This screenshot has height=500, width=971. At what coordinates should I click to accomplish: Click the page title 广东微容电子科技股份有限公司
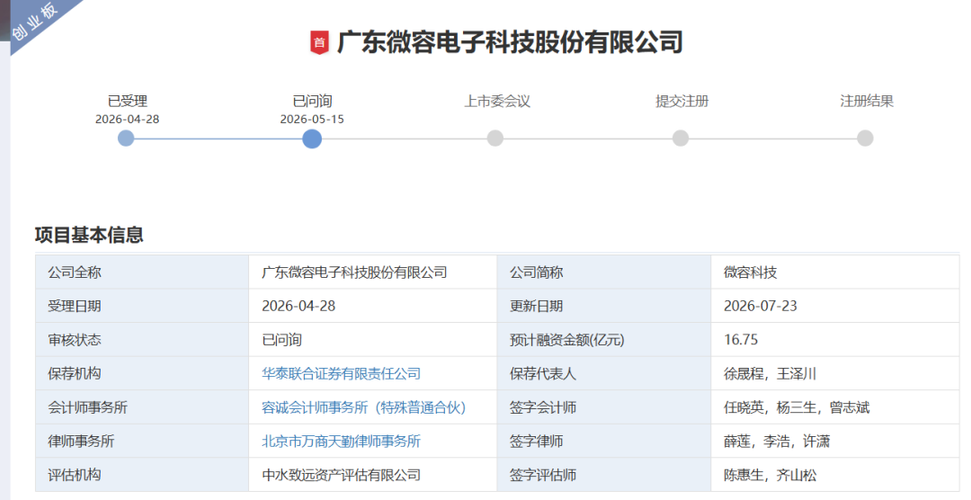[510, 42]
